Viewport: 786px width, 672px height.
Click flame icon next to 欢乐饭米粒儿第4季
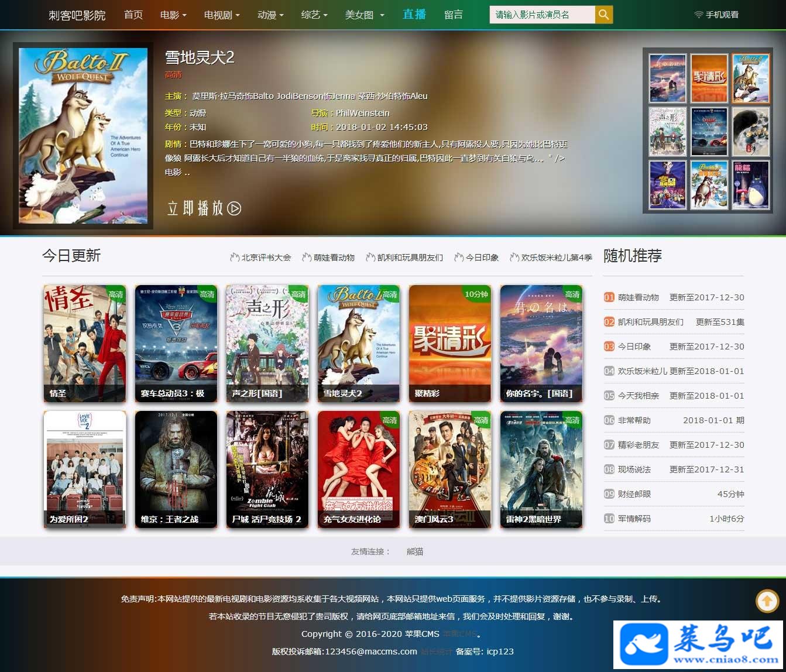point(514,257)
